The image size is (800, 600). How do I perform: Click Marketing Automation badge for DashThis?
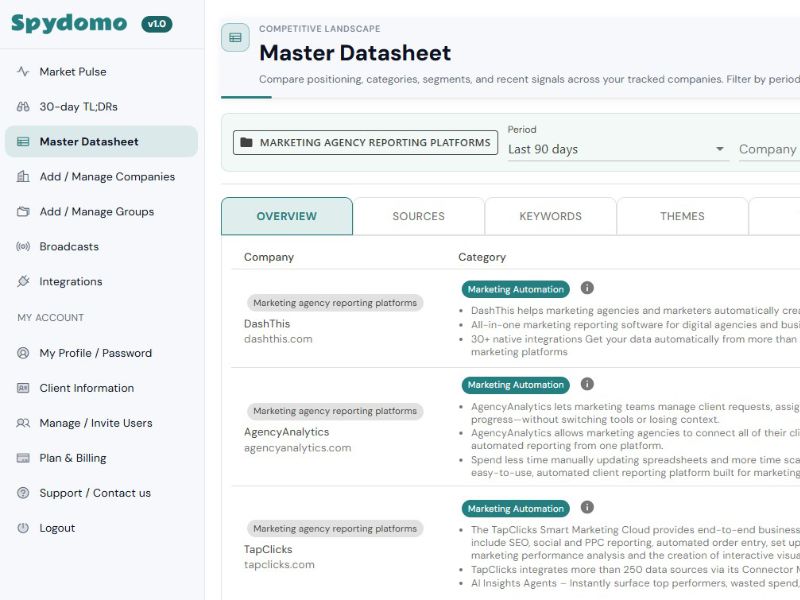[x=515, y=289]
